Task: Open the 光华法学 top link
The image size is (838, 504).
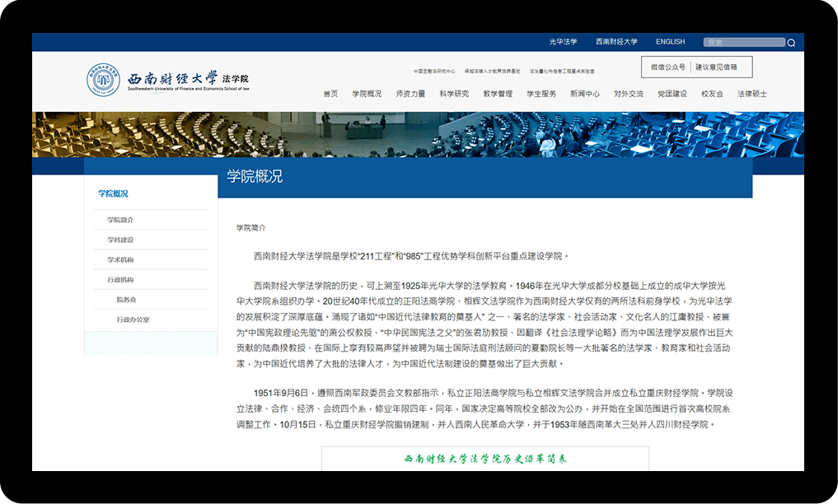Action: [x=563, y=42]
